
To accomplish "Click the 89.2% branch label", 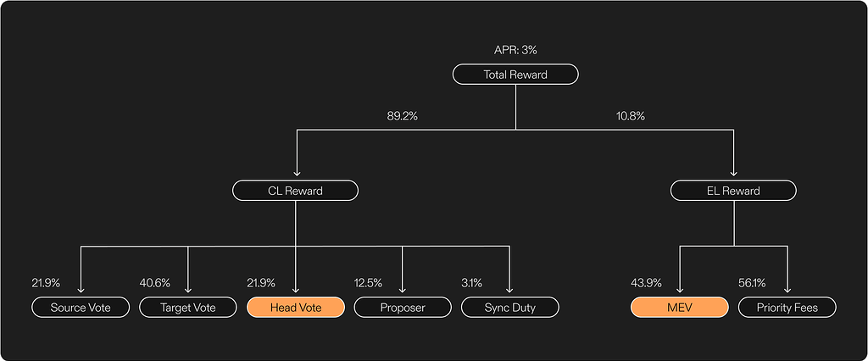I will click(402, 116).
